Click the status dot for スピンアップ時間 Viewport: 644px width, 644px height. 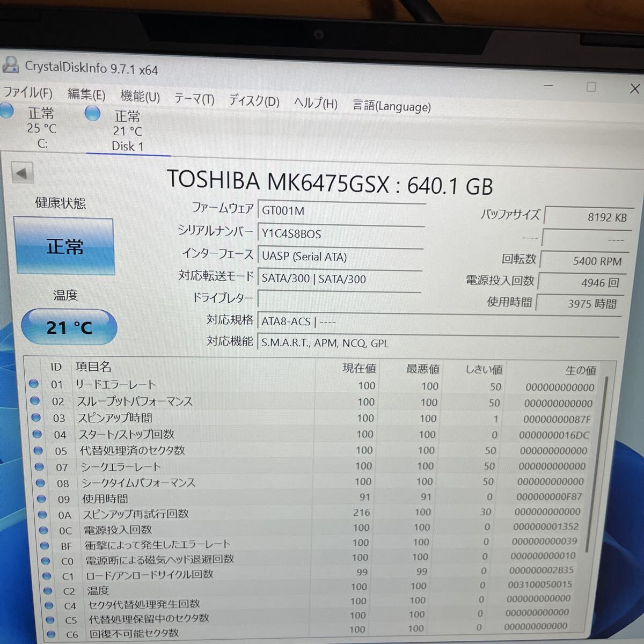coord(36,417)
